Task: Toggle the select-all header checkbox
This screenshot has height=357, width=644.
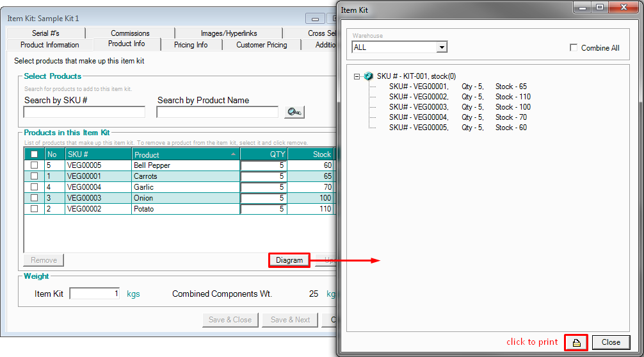Action: coord(35,154)
